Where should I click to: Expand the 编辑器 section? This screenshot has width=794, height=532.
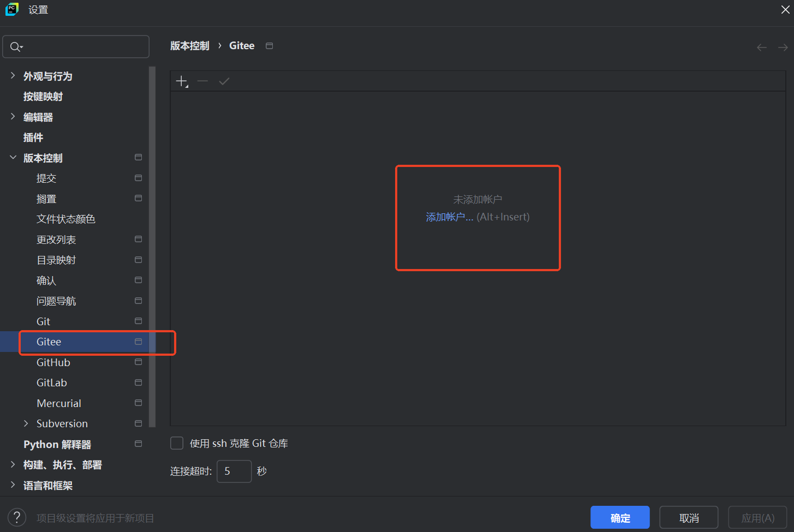[13, 116]
